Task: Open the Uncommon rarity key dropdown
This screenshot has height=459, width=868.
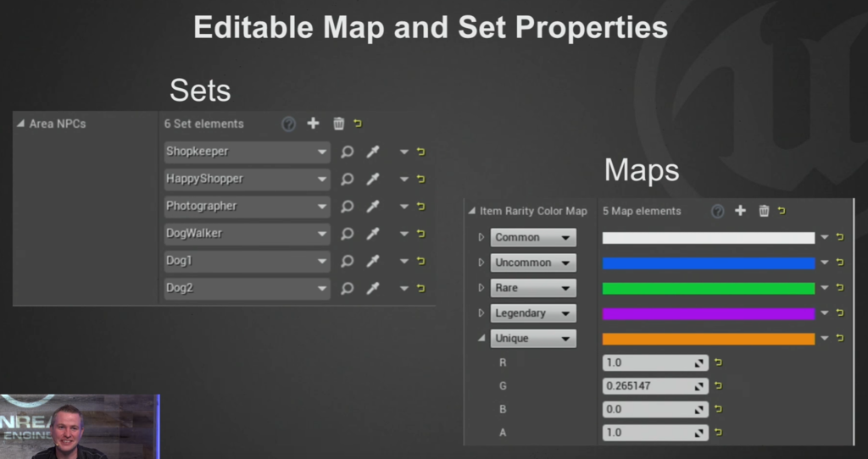Action: click(x=533, y=263)
